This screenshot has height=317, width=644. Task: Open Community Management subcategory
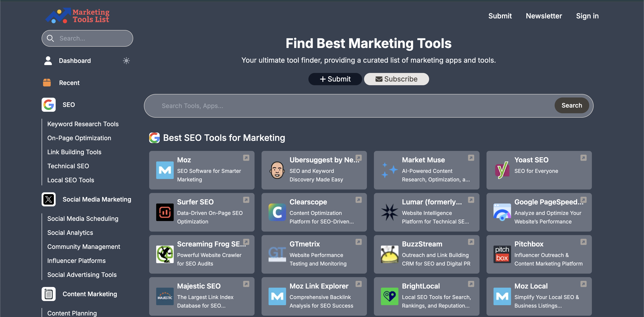coord(84,247)
